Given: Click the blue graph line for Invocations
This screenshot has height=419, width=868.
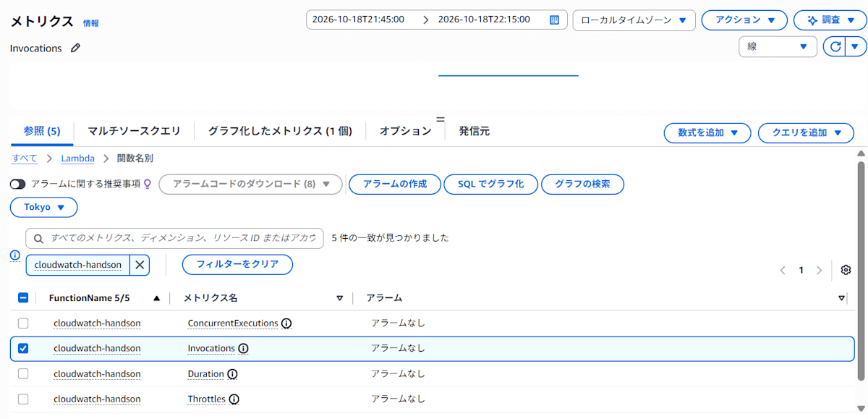Looking at the screenshot, I should pos(509,75).
